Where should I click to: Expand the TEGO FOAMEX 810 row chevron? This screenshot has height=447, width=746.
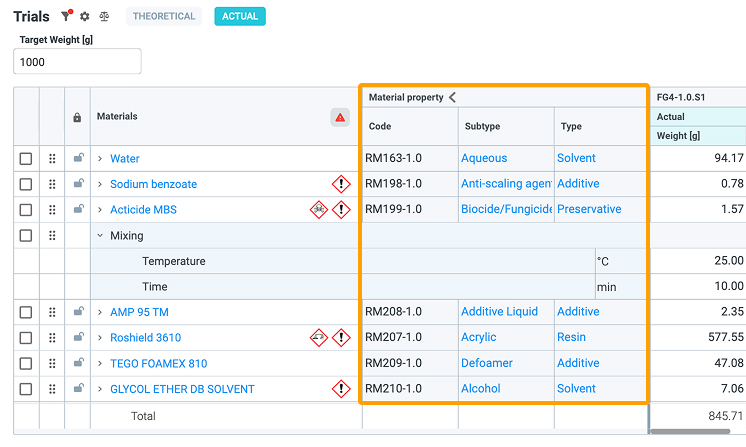100,364
